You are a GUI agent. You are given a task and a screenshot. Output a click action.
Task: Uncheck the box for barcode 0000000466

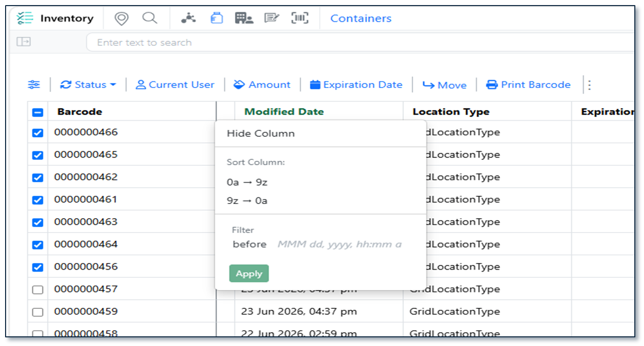[x=38, y=133]
